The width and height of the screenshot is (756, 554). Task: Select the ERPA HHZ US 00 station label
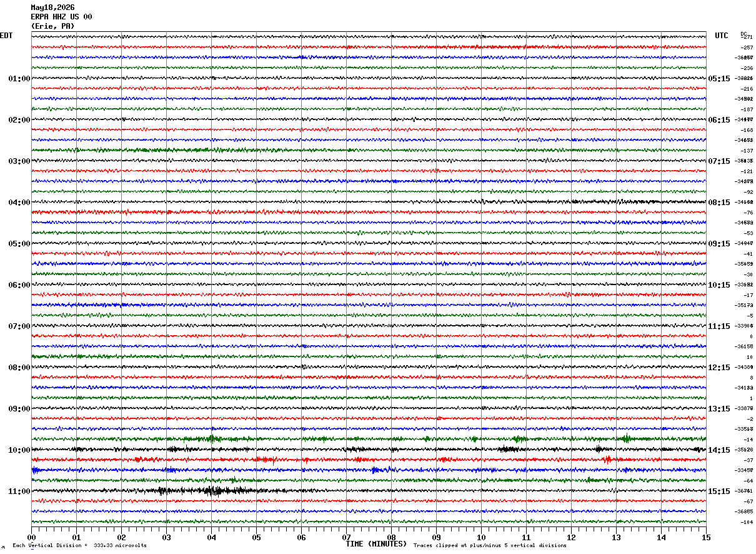click(61, 17)
